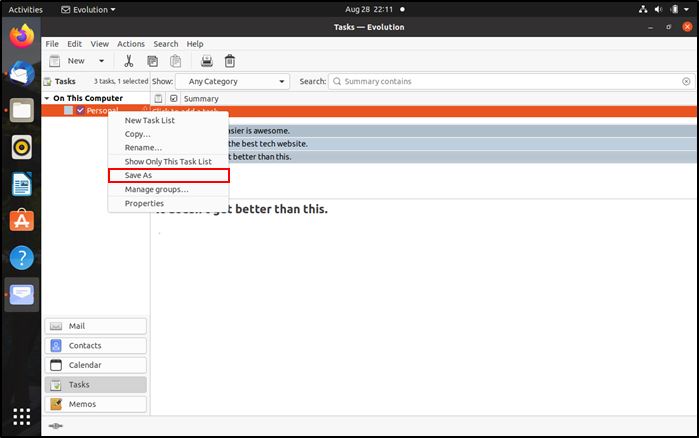The width and height of the screenshot is (699, 438).
Task: Select Show Only This Task List
Action: (x=169, y=161)
